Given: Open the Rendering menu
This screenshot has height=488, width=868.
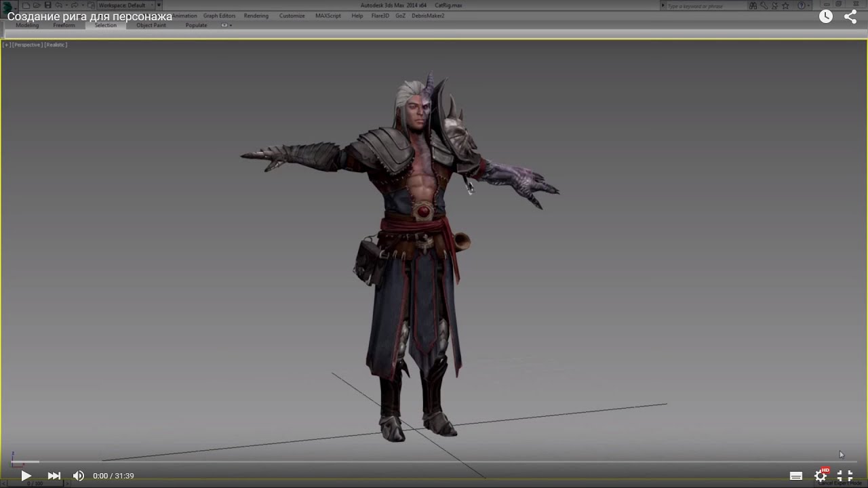Looking at the screenshot, I should pos(256,16).
